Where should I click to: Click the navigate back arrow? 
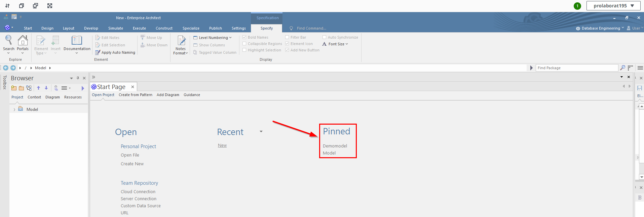(x=6, y=68)
